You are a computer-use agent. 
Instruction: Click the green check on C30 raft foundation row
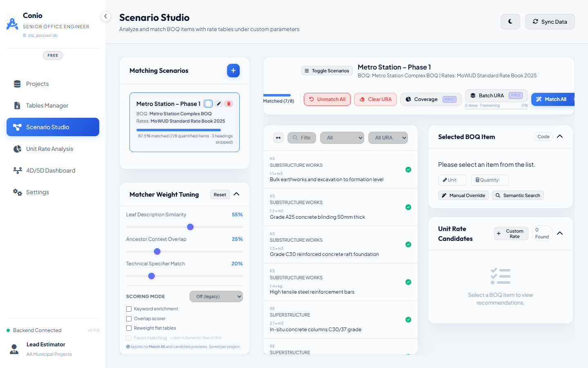click(x=408, y=245)
